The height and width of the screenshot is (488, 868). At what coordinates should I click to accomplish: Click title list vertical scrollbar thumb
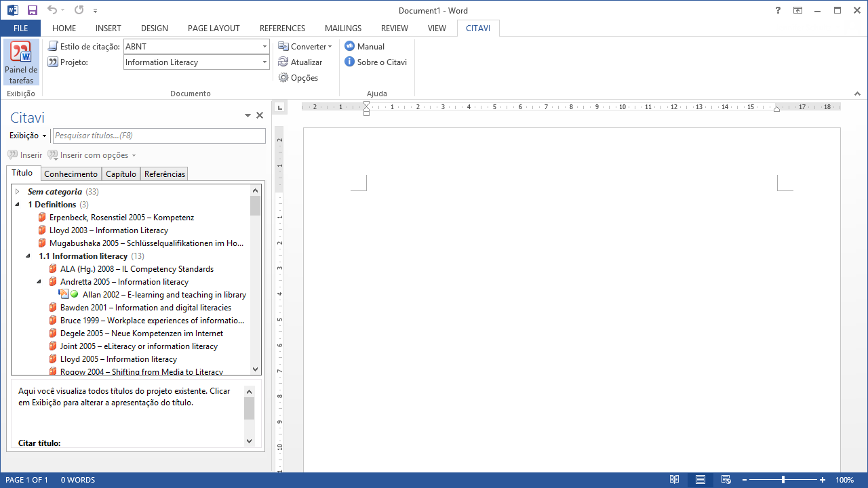(256, 205)
